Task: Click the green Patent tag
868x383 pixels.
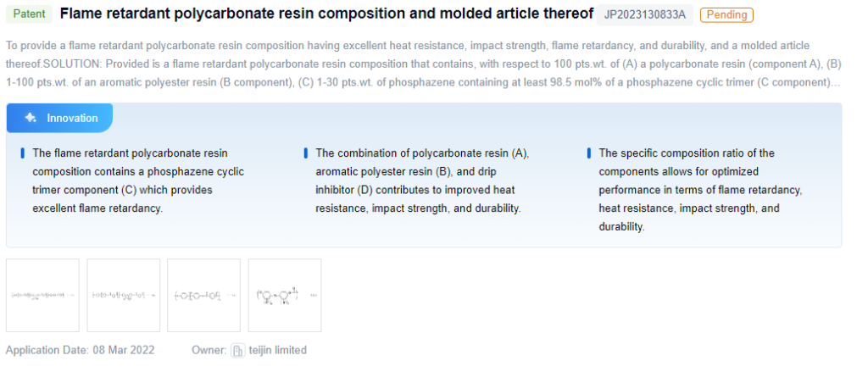Action: 29,14
